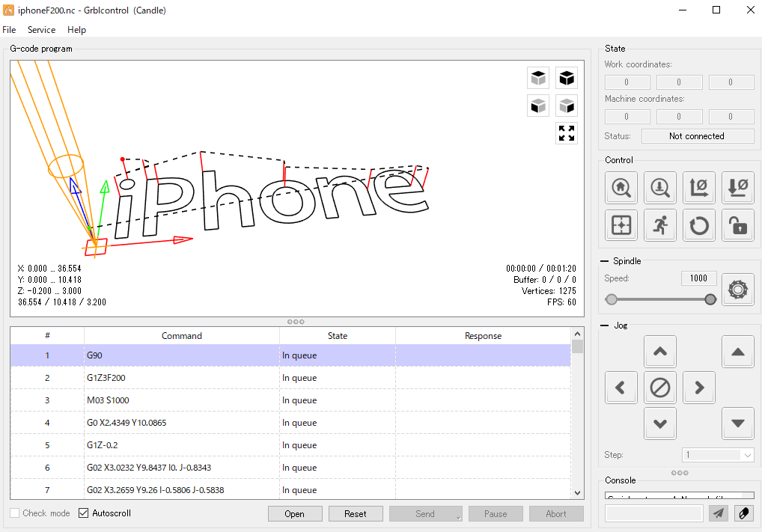Click the Send button
This screenshot has width=762, height=532.
click(425, 513)
